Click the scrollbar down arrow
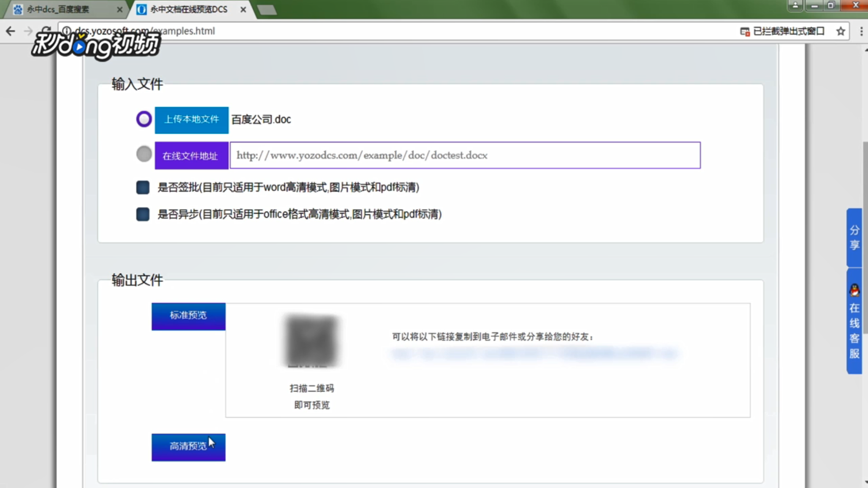The width and height of the screenshot is (868, 488). (x=865, y=483)
